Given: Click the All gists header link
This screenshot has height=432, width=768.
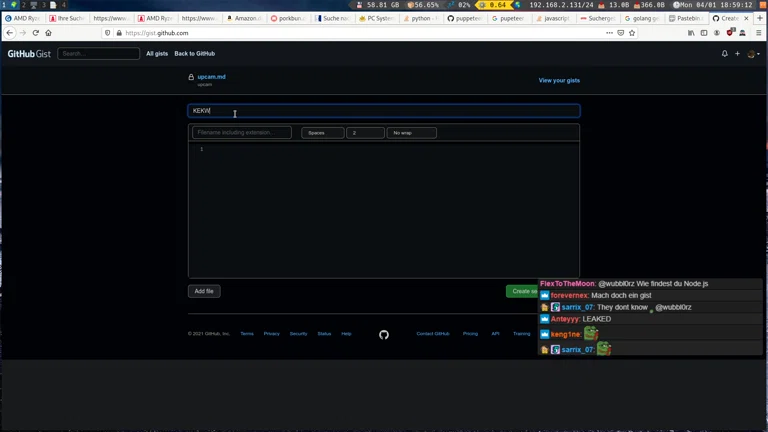Looking at the screenshot, I should (x=157, y=54).
